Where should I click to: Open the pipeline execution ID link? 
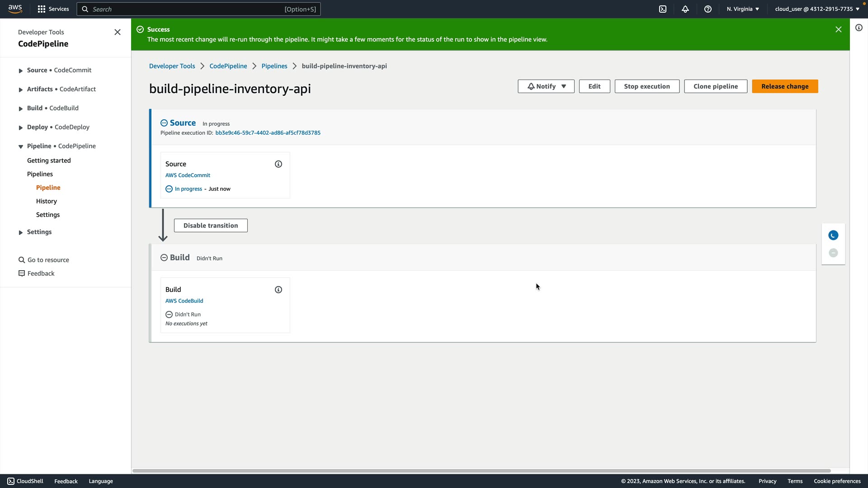(x=268, y=133)
